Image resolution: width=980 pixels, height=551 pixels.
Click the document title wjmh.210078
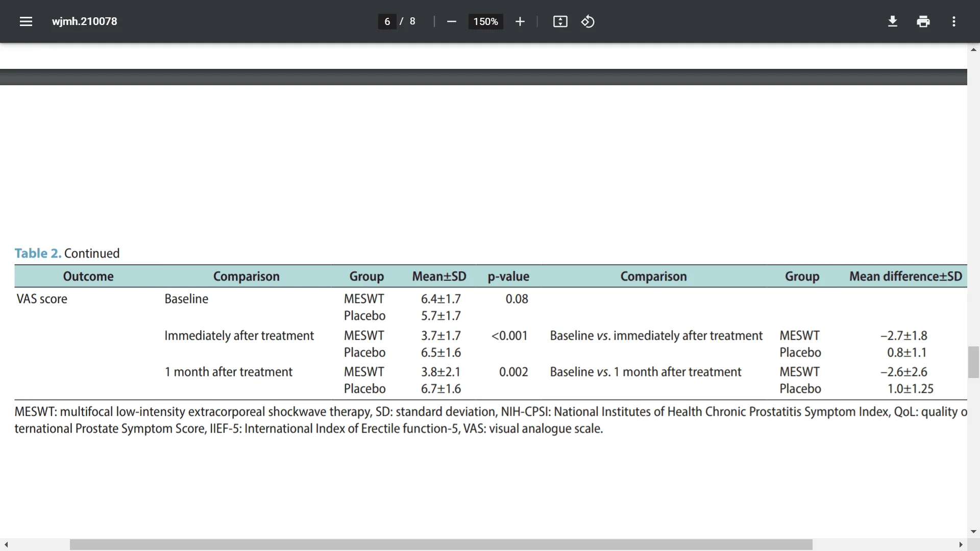[x=85, y=21]
